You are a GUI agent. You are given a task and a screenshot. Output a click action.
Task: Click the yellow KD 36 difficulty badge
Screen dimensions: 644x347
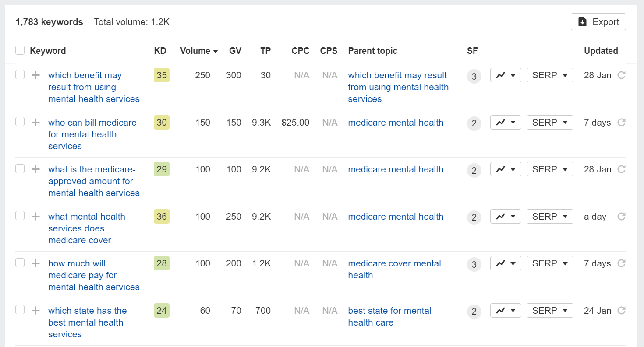[x=162, y=217]
